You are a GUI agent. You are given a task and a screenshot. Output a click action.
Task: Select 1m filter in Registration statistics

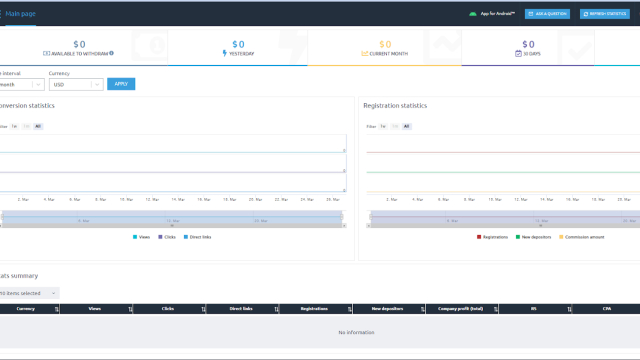tap(395, 127)
